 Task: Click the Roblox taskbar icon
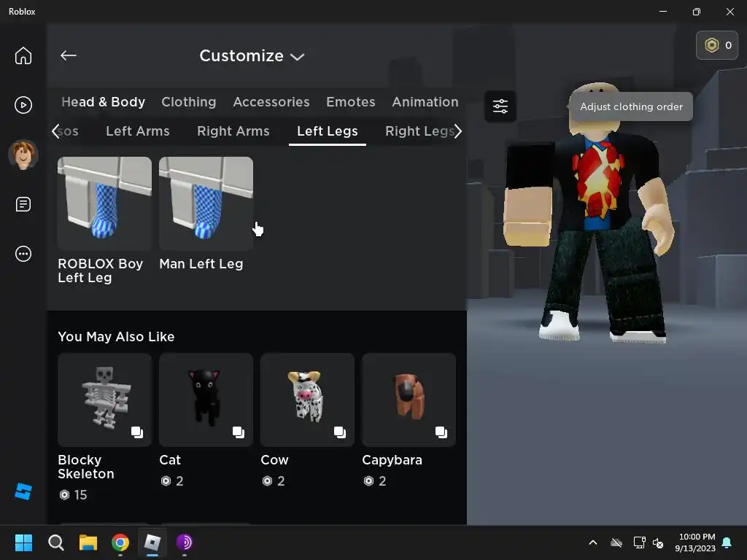click(x=152, y=542)
